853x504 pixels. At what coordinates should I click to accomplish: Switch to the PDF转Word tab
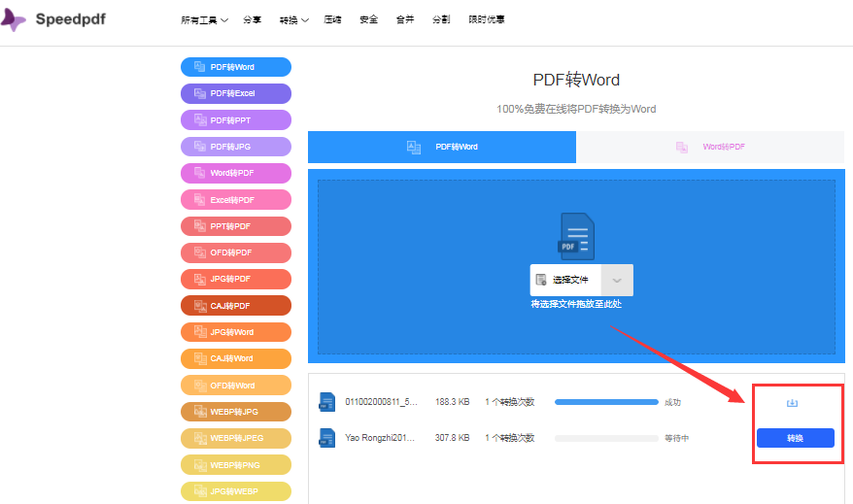[442, 147]
